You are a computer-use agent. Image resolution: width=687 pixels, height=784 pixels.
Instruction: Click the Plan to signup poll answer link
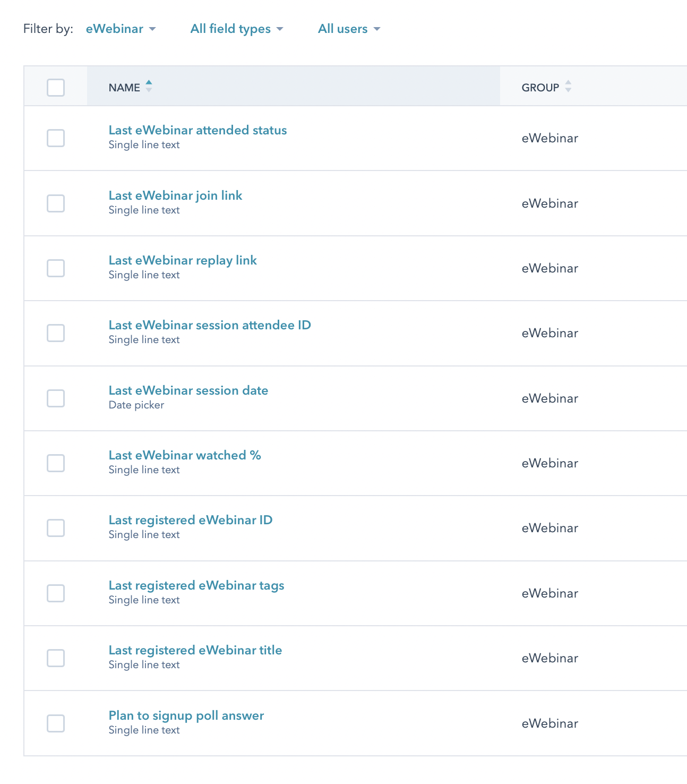point(186,715)
